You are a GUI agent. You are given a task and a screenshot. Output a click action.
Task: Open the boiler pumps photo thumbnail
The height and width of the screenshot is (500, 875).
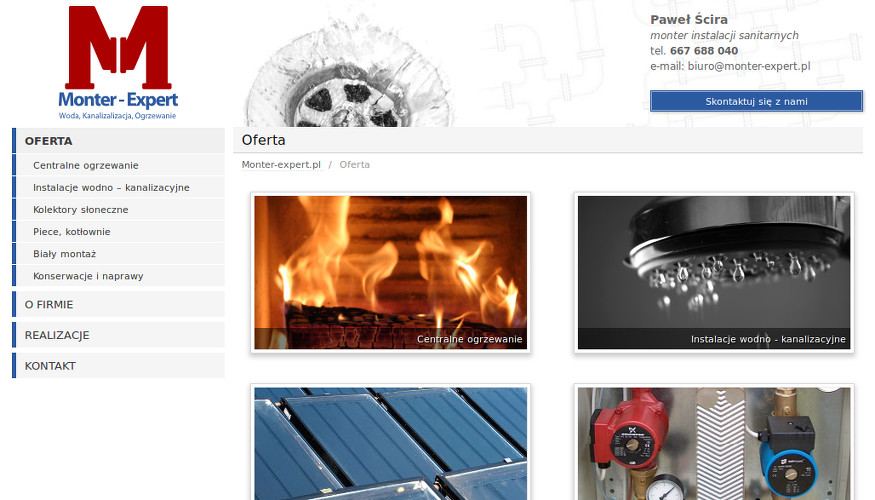tap(714, 443)
